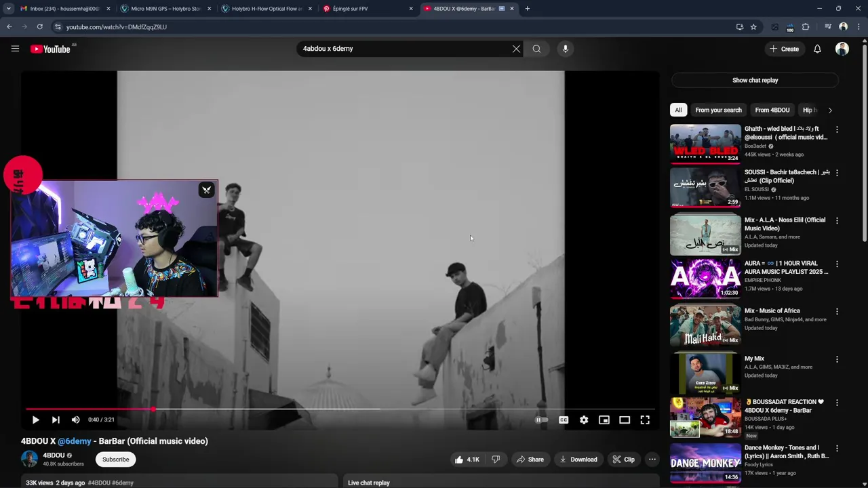Image resolution: width=868 pixels, height=488 pixels.
Task: Open the AURA playlist thumbnail
Action: [x=705, y=278]
